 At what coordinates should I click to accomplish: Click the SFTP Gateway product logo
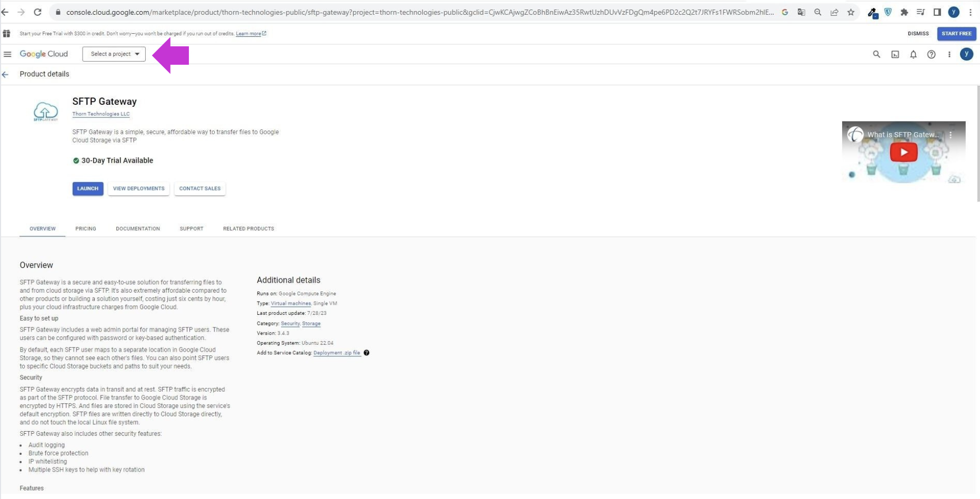(x=46, y=112)
